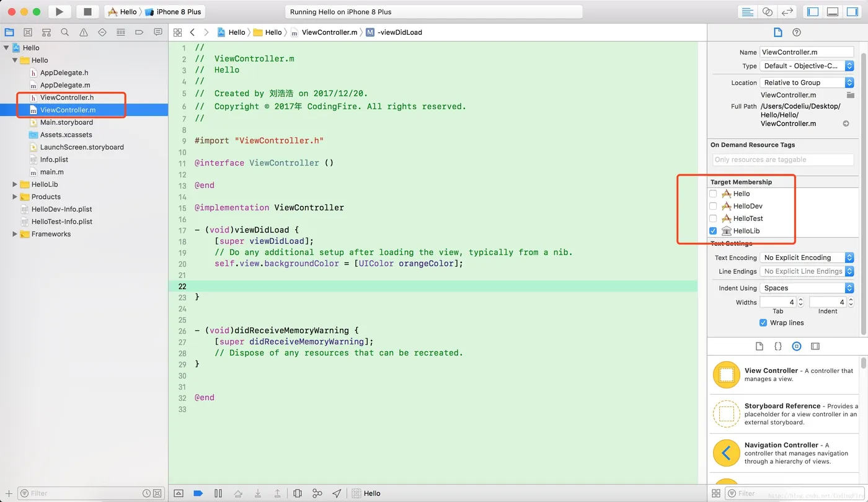Screen dimensions: 868x502
Task: Collapse the Hello project root
Action: (x=6, y=48)
